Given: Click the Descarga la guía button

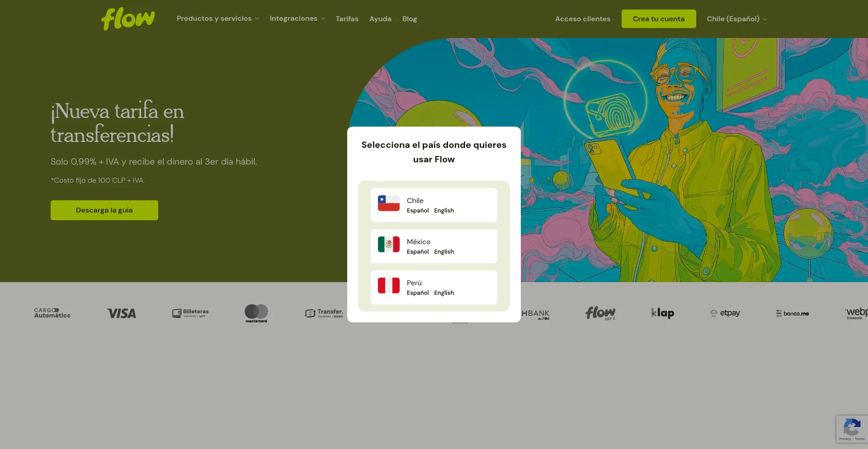Looking at the screenshot, I should 104,210.
